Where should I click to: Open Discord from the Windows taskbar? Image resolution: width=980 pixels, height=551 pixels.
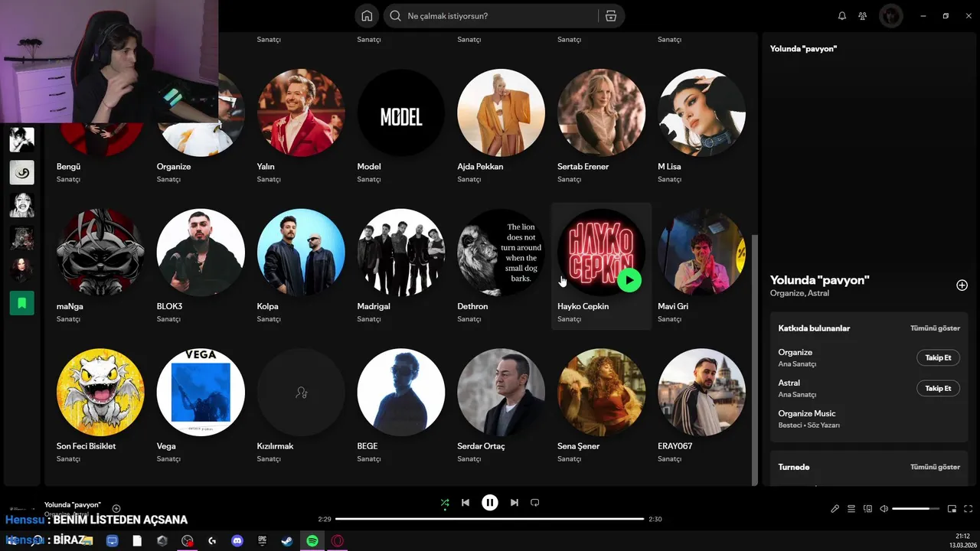[x=237, y=541]
